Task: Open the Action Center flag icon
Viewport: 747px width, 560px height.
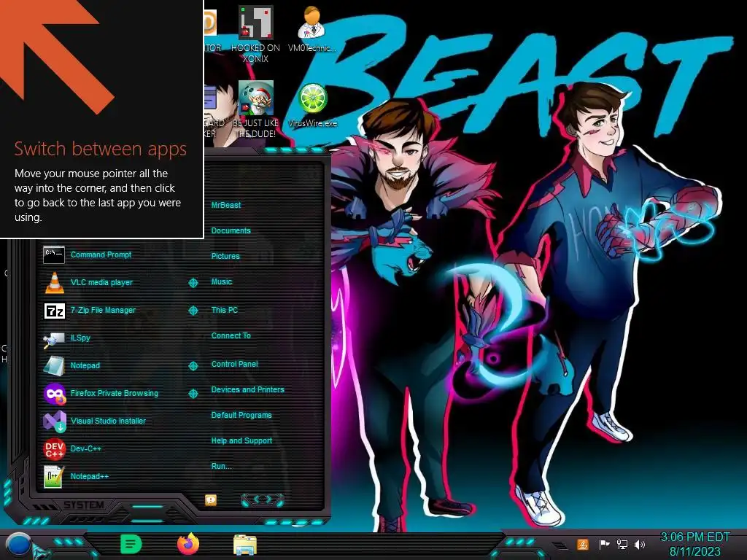Action: pyautogui.click(x=604, y=544)
